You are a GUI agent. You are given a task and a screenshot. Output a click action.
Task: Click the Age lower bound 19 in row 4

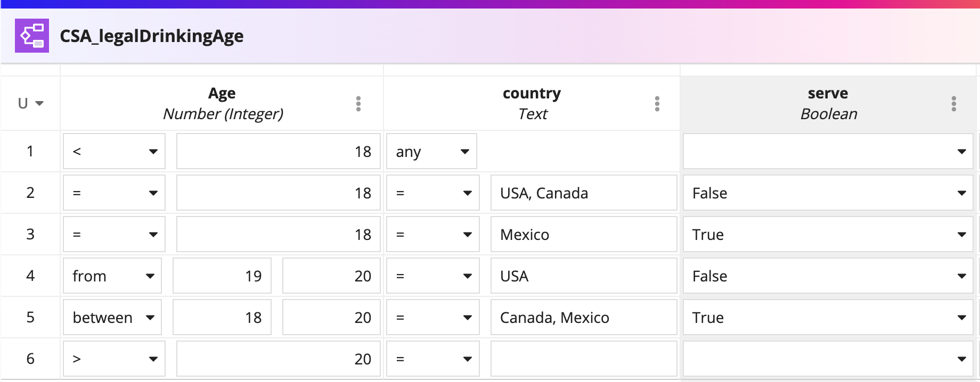pyautogui.click(x=222, y=276)
